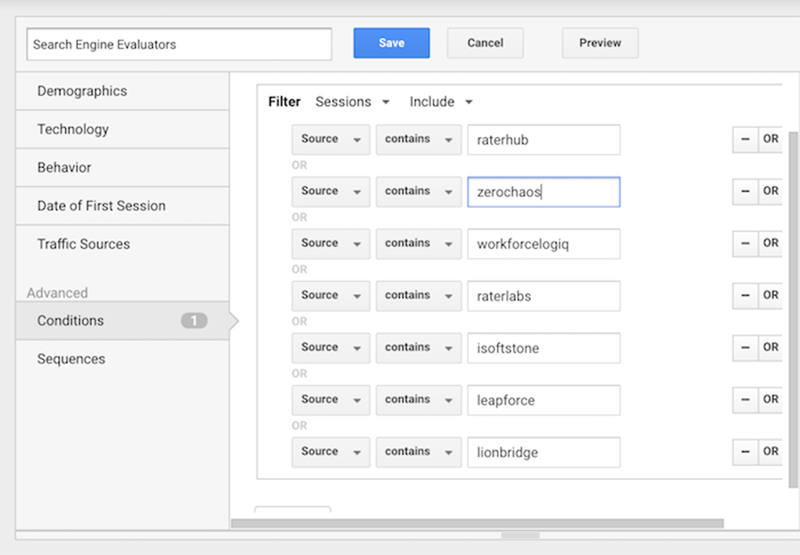800x555 pixels.
Task: Save the Search Engine Evaluators segment
Action: click(391, 43)
